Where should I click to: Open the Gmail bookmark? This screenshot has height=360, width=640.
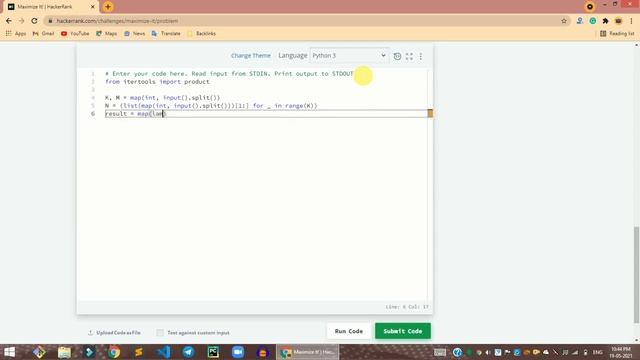pyautogui.click(x=43, y=33)
